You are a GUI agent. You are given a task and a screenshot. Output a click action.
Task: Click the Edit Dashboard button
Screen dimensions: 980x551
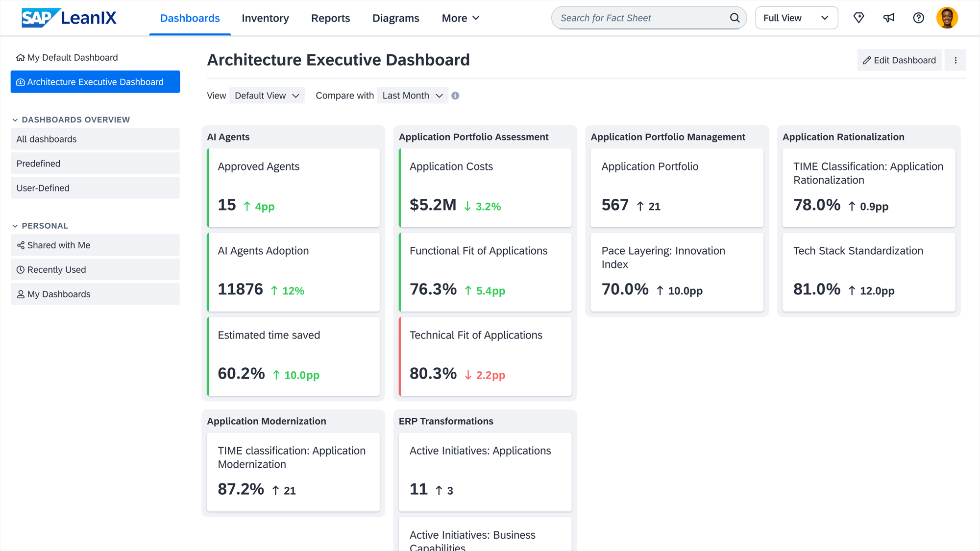coord(899,60)
